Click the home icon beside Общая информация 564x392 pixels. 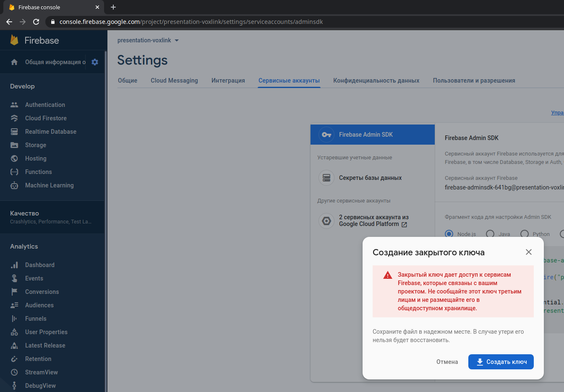click(x=14, y=62)
